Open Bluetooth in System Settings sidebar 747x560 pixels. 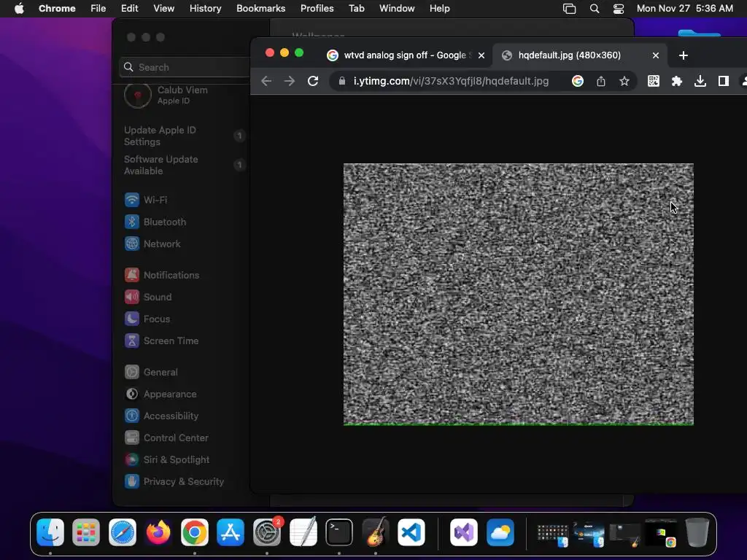click(155, 222)
